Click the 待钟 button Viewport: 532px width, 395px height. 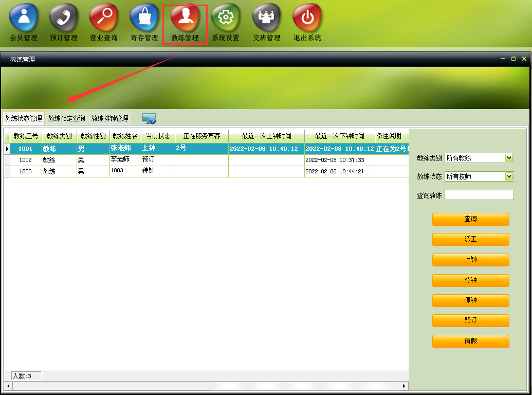(471, 280)
